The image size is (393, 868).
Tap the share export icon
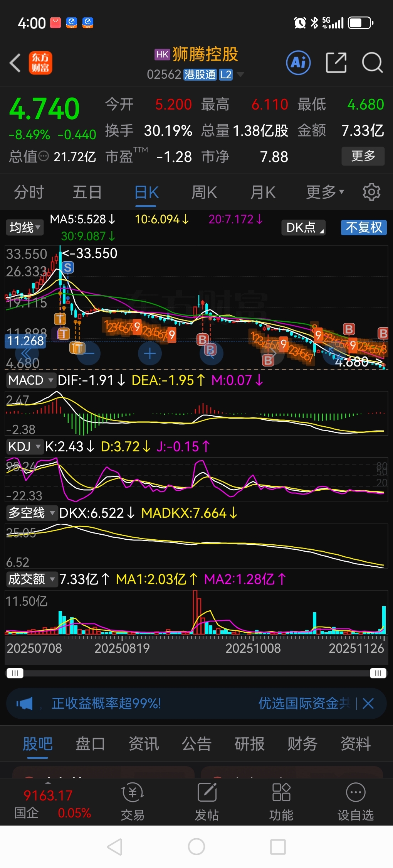click(336, 62)
